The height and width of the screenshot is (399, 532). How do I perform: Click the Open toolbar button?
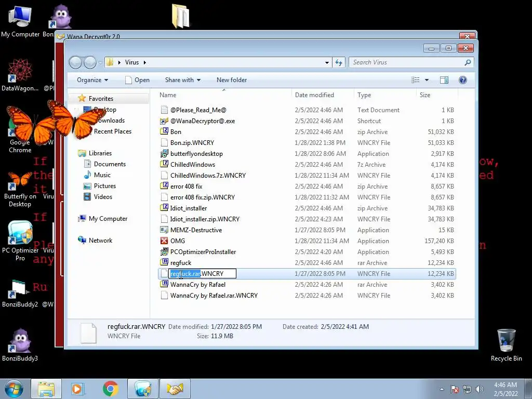click(x=137, y=80)
